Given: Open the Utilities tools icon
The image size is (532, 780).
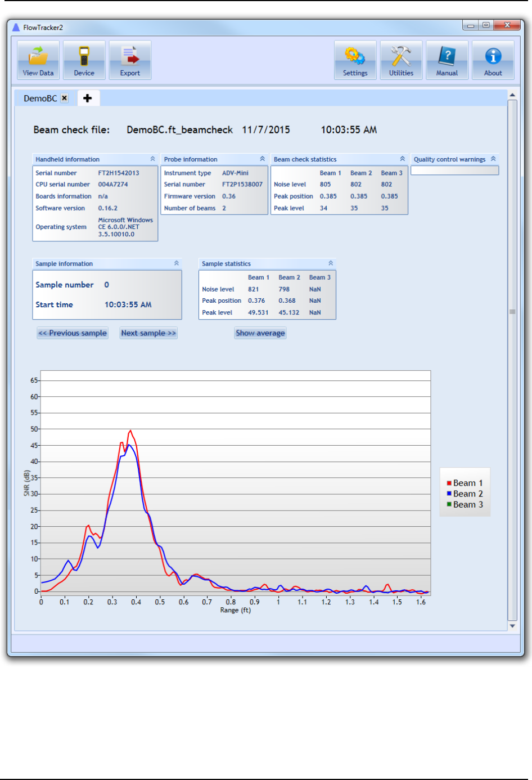Looking at the screenshot, I should coord(401,60).
